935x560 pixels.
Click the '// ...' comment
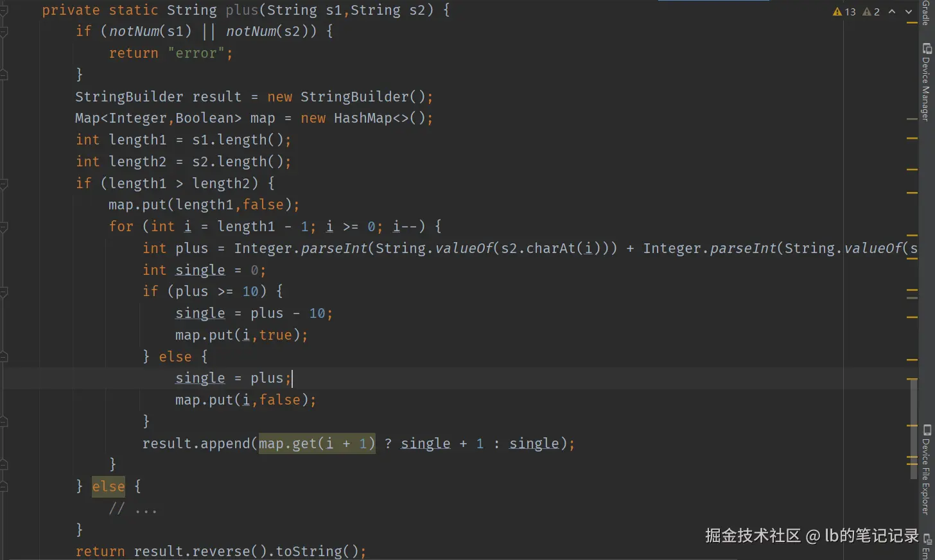point(134,509)
